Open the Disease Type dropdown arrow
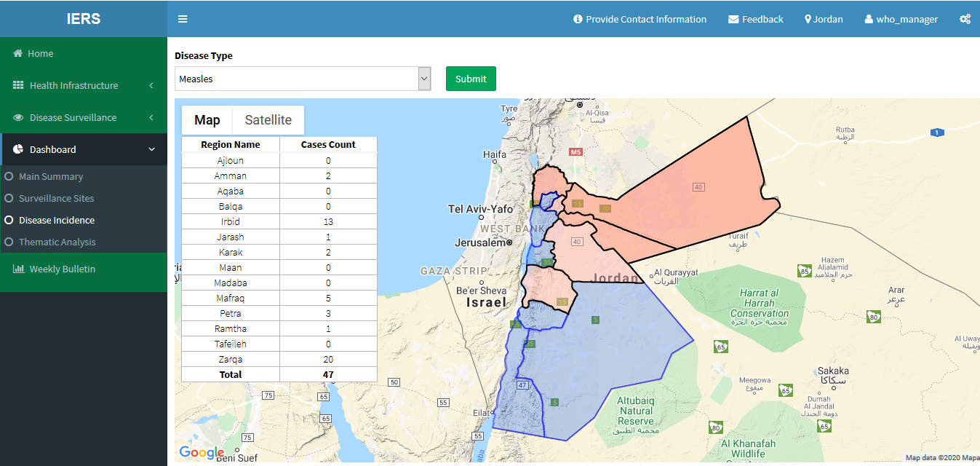Image resolution: width=980 pixels, height=466 pixels. click(425, 79)
